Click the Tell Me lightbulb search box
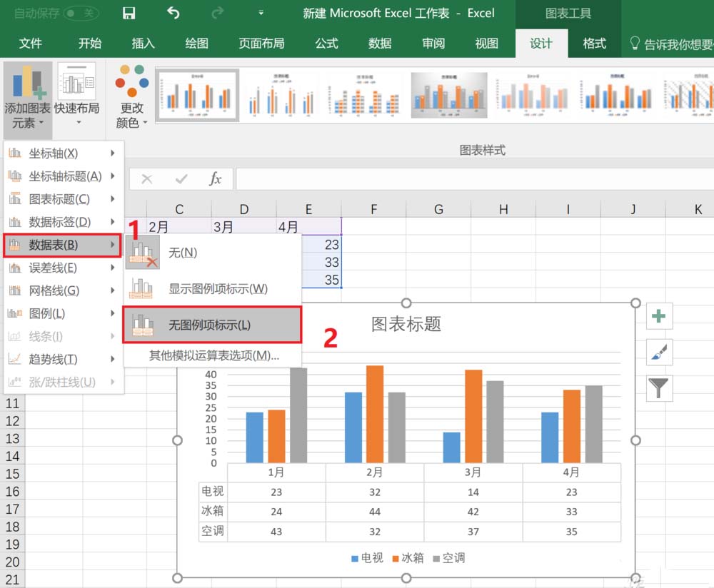The width and height of the screenshot is (714, 588). click(672, 44)
